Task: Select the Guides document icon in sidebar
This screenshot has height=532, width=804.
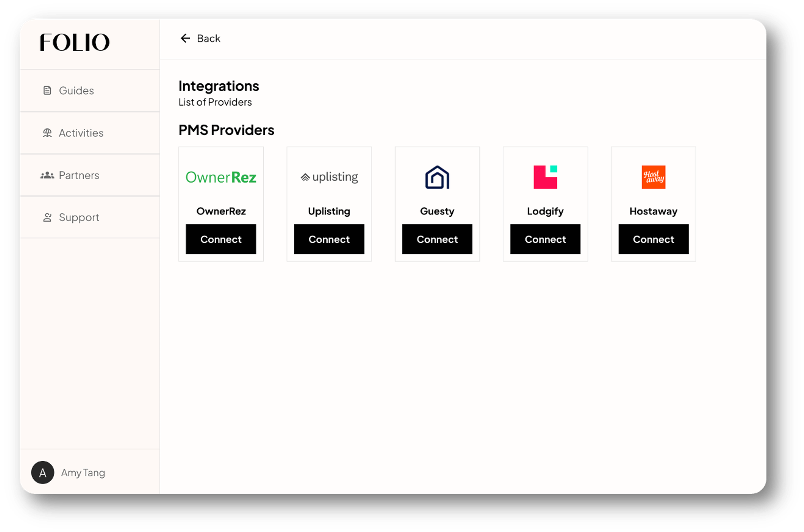Action: 47,90
